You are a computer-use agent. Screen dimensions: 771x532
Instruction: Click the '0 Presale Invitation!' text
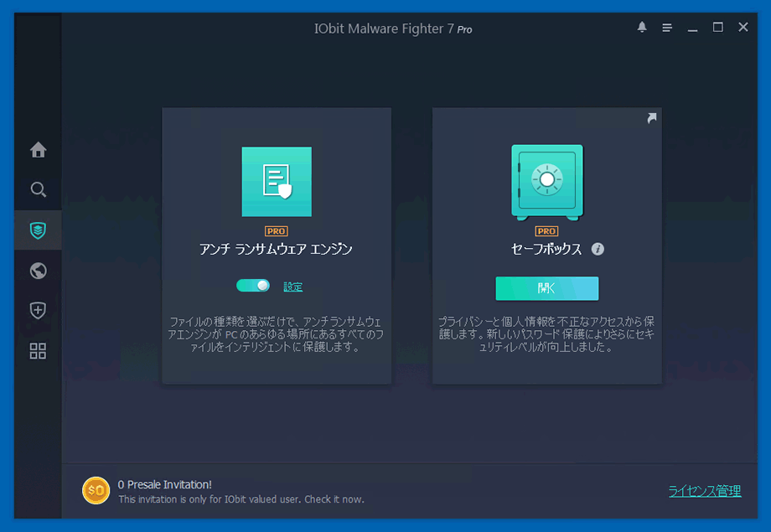click(x=165, y=484)
